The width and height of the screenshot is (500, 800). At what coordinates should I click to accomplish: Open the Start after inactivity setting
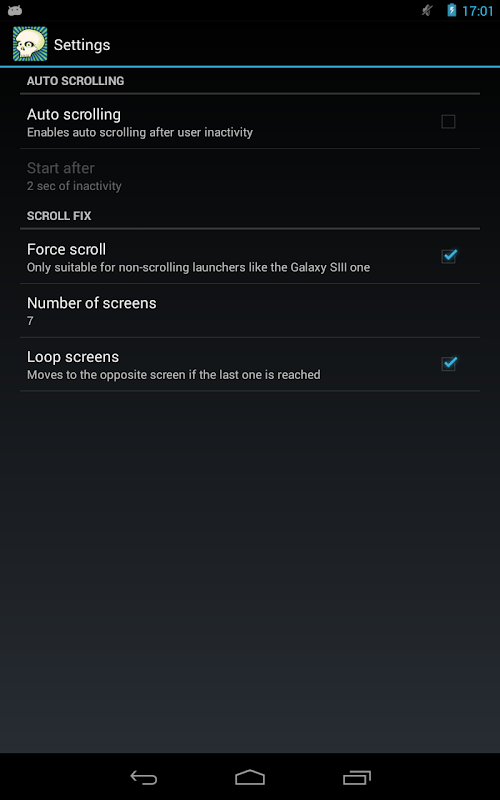(x=250, y=176)
